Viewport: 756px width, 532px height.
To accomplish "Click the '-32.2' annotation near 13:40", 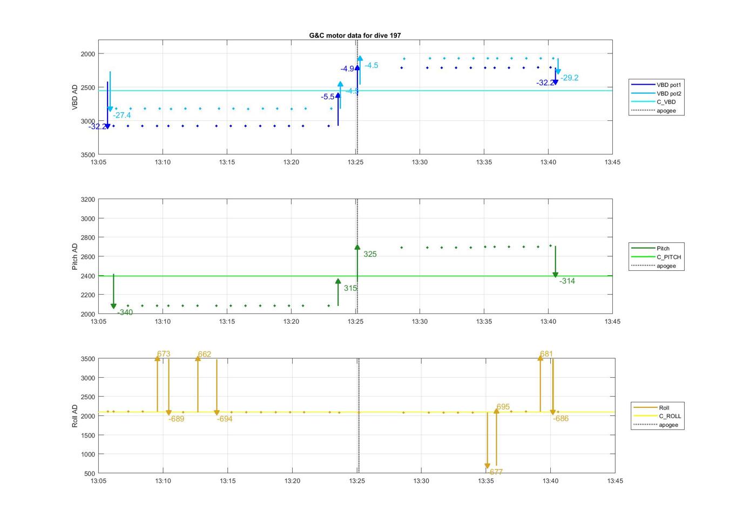I will click(545, 83).
